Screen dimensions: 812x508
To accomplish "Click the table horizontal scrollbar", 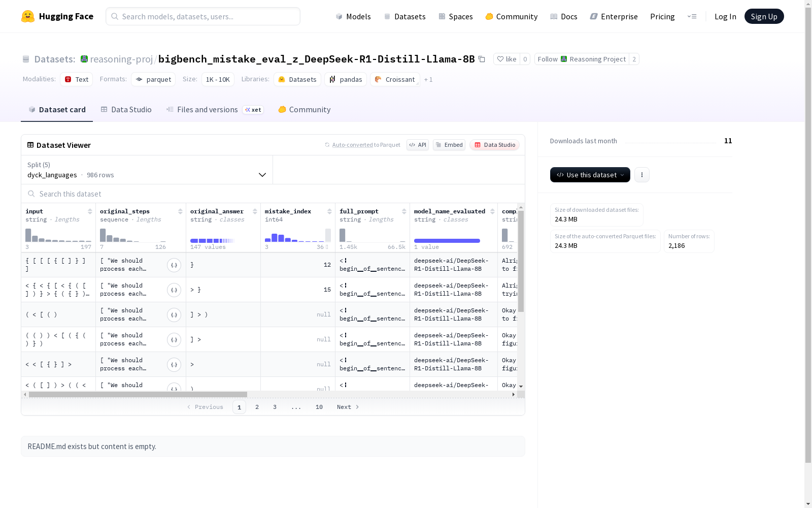I will [138, 394].
